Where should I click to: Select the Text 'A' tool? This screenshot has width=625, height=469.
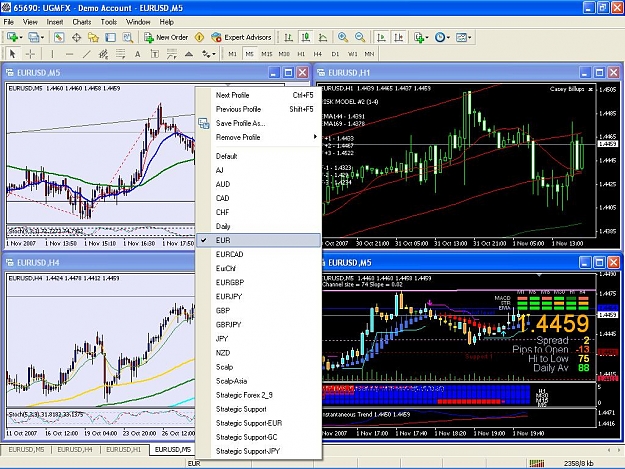tap(138, 54)
